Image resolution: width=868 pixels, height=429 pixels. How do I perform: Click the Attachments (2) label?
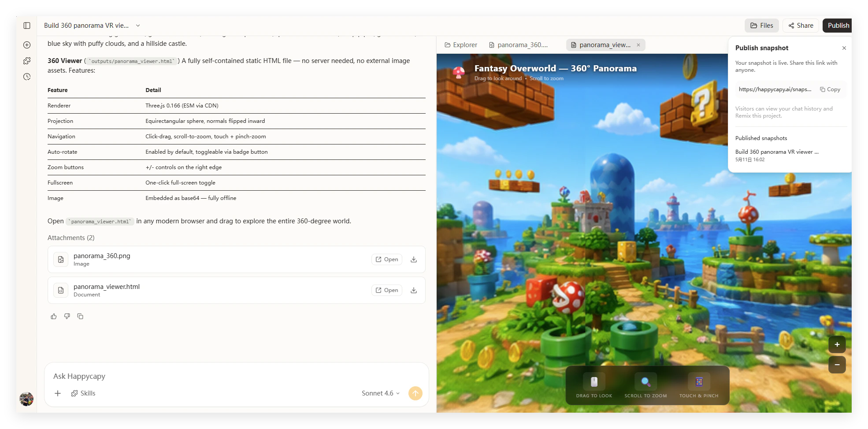point(71,238)
